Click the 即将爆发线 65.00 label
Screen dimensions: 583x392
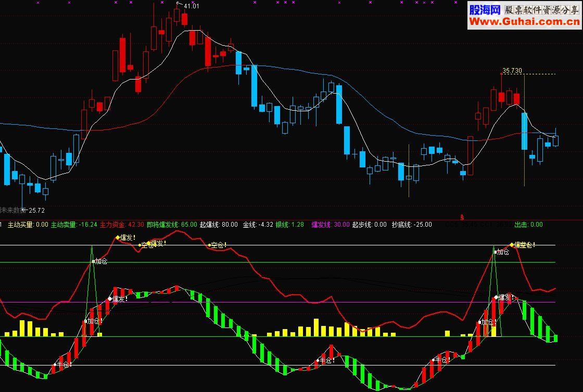pyautogui.click(x=172, y=225)
